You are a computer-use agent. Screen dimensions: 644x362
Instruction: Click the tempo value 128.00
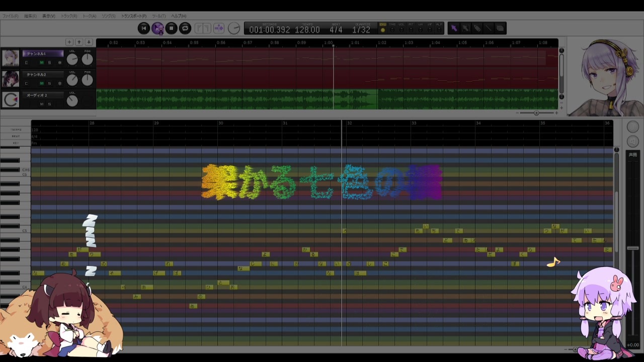pos(307,30)
